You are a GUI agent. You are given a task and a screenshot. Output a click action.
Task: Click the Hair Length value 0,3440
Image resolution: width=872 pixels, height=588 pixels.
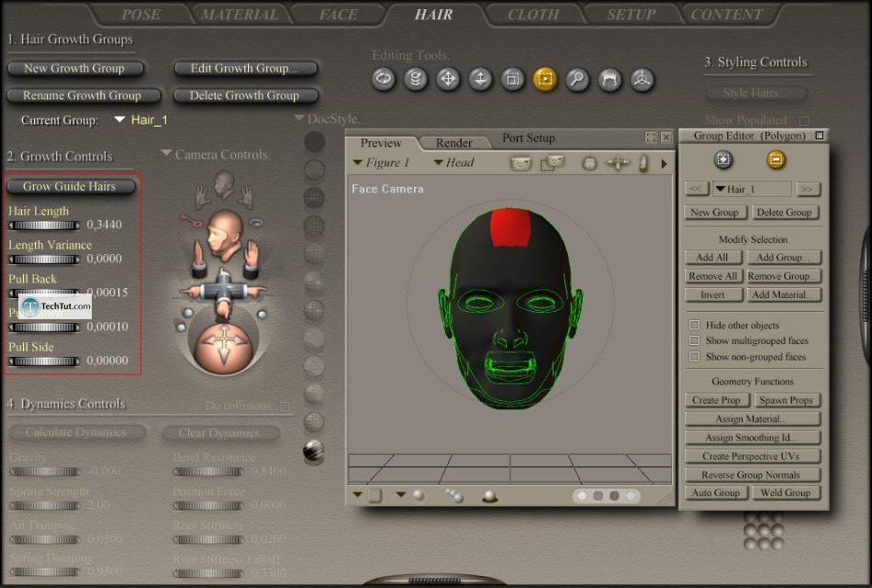tap(104, 225)
